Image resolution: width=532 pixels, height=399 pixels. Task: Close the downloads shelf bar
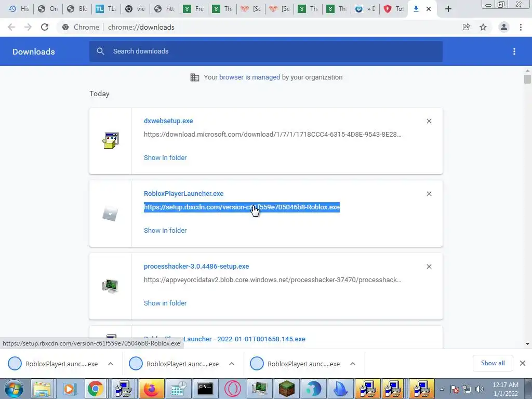[523, 363]
